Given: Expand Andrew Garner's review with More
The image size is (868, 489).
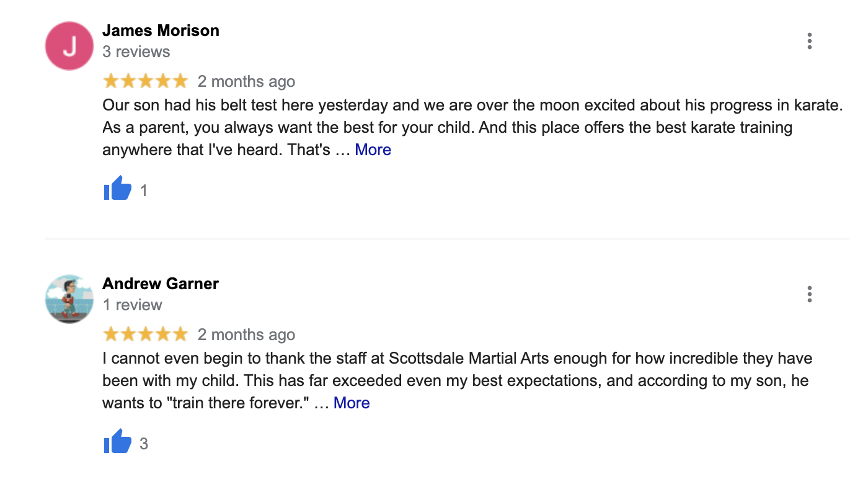Looking at the screenshot, I should pyautogui.click(x=352, y=403).
